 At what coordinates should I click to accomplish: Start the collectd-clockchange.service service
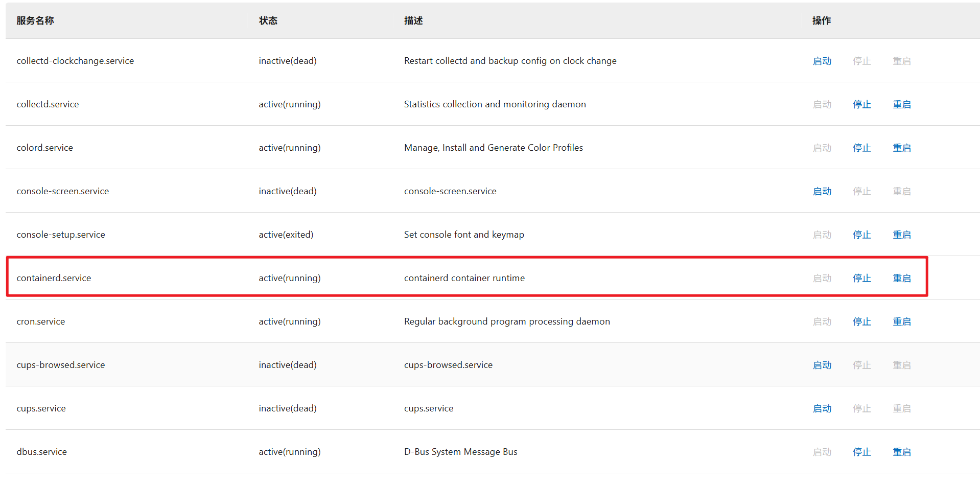822,61
